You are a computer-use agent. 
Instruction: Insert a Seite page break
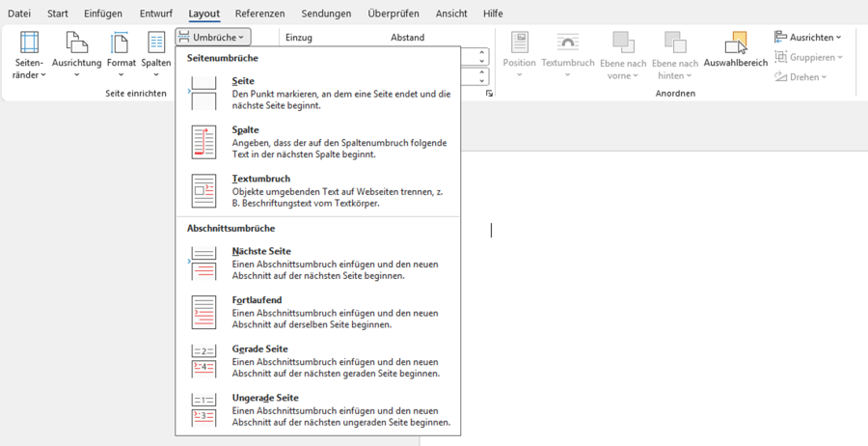317,93
